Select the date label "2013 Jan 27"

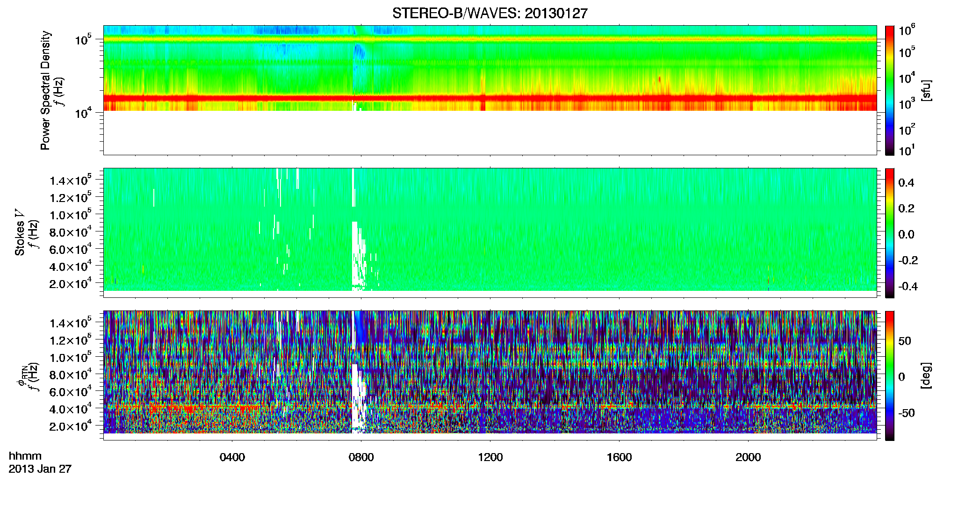pyautogui.click(x=40, y=469)
